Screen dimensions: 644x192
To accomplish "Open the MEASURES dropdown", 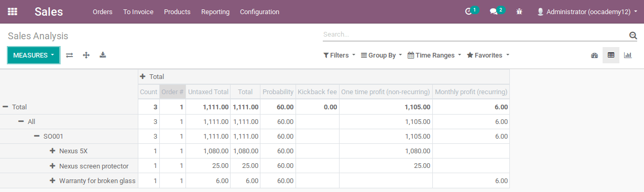I will point(34,55).
